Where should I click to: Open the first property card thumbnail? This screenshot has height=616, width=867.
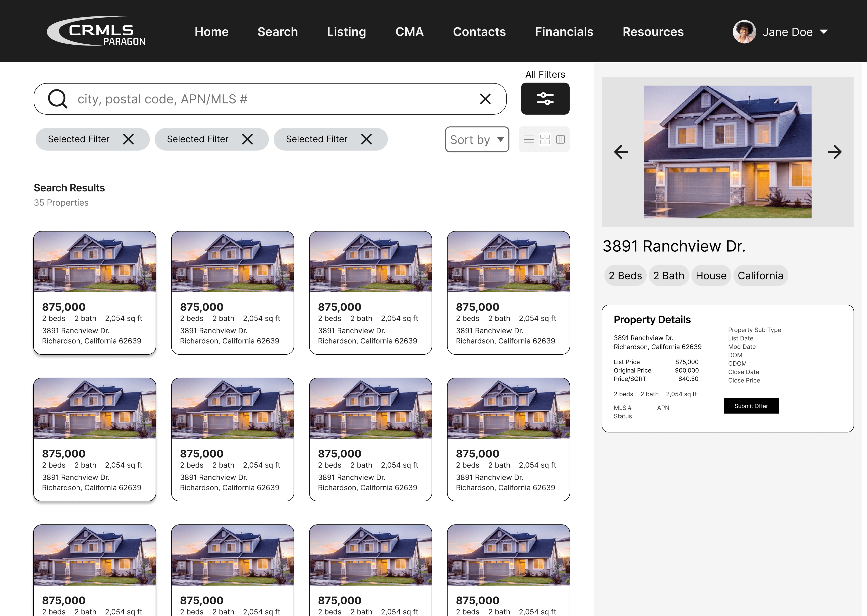click(95, 262)
